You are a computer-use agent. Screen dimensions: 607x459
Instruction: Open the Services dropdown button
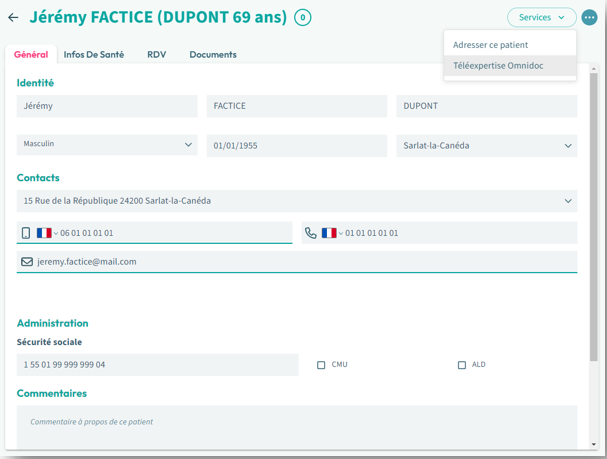click(x=541, y=18)
